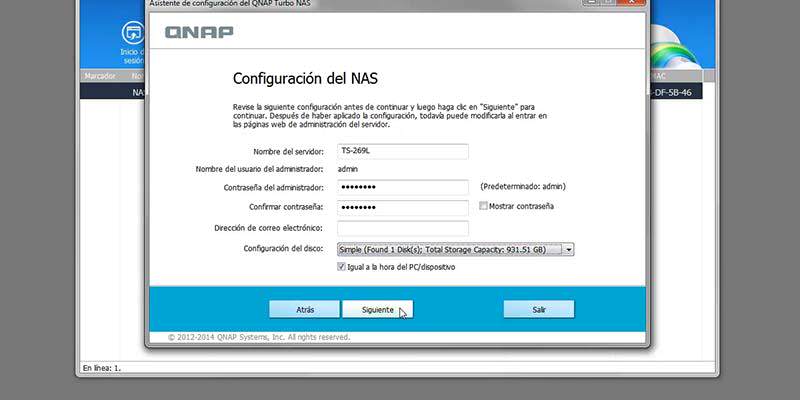Click the 'Configuración del NAS' heading
The image size is (800, 400).
pos(305,79)
